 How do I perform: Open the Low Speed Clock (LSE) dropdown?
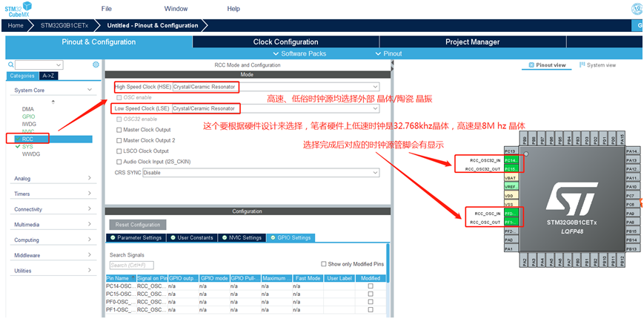point(276,108)
